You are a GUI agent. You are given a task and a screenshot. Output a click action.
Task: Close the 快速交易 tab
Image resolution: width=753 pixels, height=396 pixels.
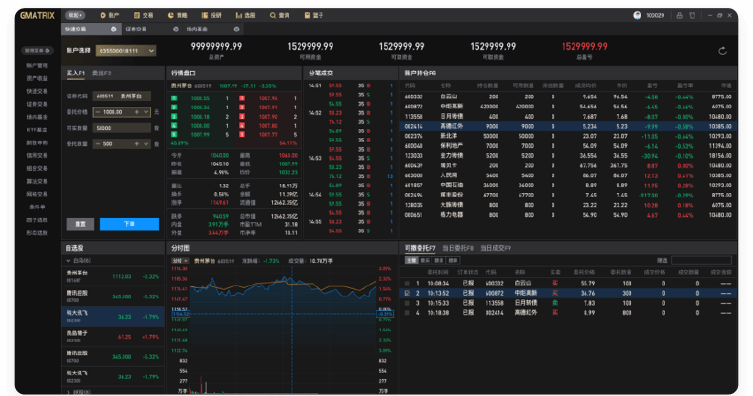[114, 29]
